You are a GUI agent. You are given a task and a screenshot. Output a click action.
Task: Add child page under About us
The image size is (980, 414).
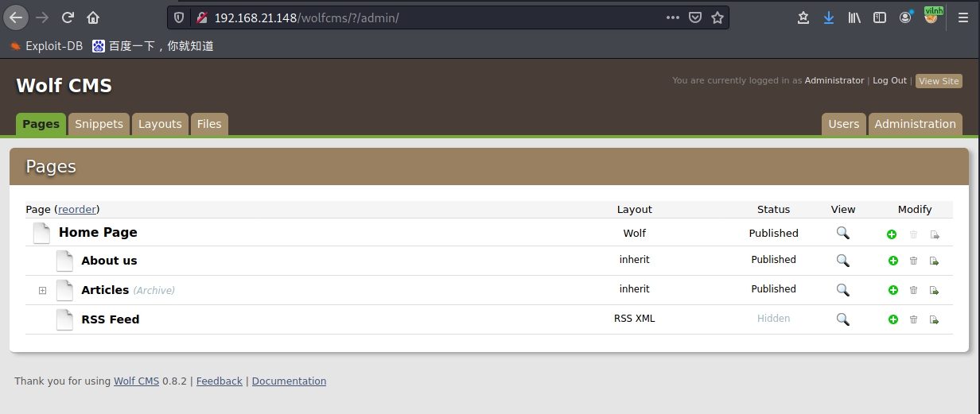(x=892, y=261)
